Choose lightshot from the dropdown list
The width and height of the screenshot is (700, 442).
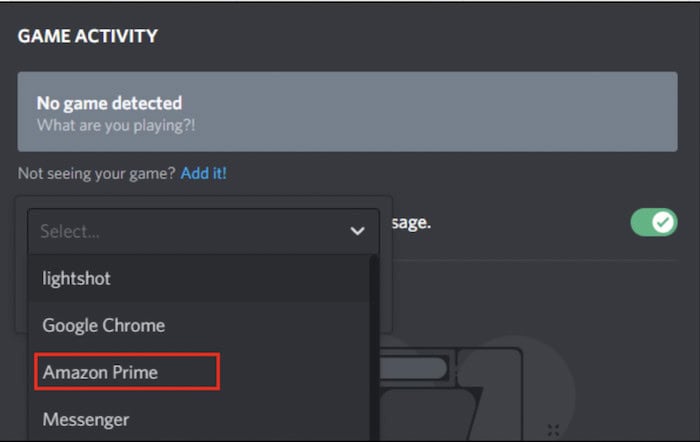199,279
